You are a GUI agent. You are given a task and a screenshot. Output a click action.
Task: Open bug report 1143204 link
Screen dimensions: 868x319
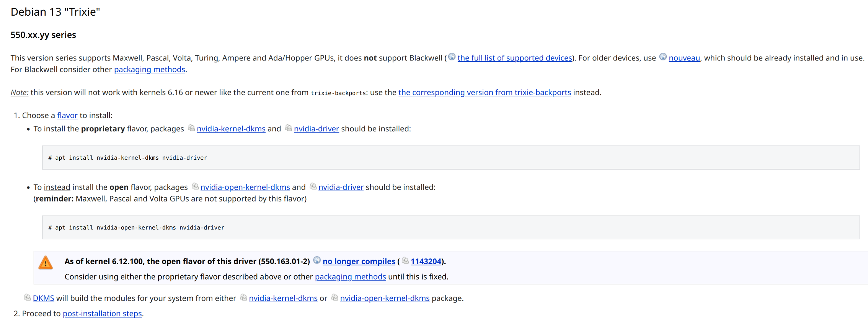(426, 261)
